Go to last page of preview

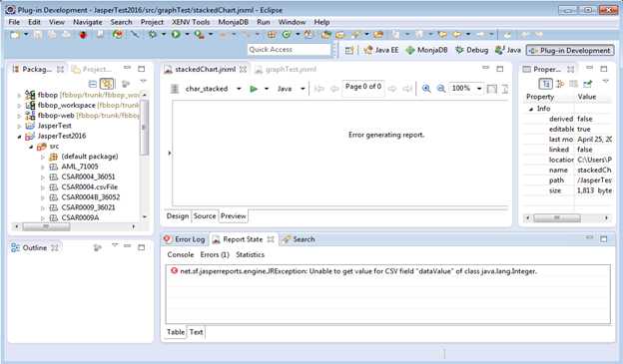tap(407, 89)
